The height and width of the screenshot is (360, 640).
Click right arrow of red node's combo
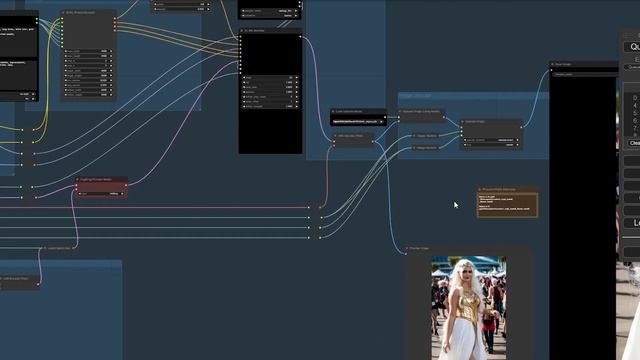tap(122, 194)
